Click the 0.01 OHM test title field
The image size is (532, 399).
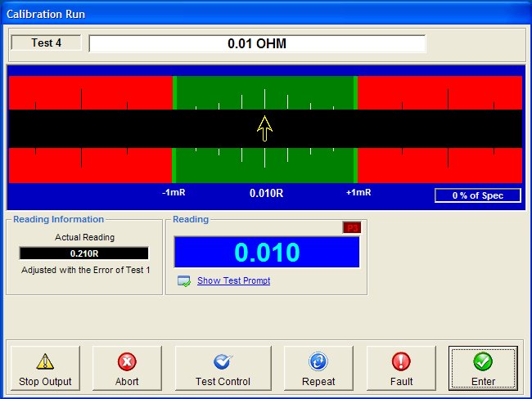click(x=257, y=43)
